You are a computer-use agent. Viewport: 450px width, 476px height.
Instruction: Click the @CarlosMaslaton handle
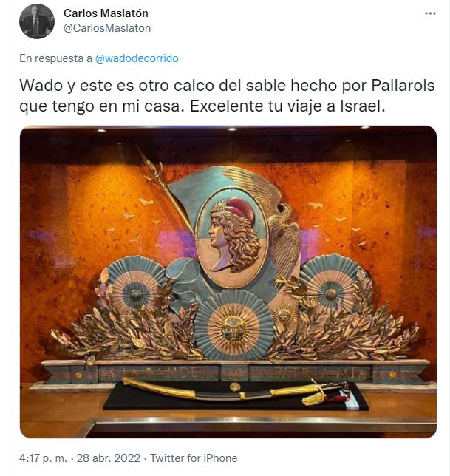coord(107,28)
